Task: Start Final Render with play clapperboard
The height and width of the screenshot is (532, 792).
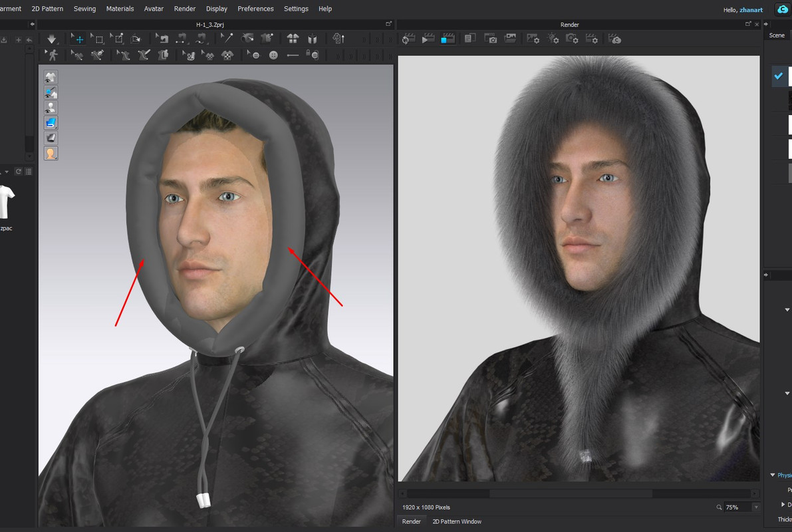Action: tap(428, 39)
